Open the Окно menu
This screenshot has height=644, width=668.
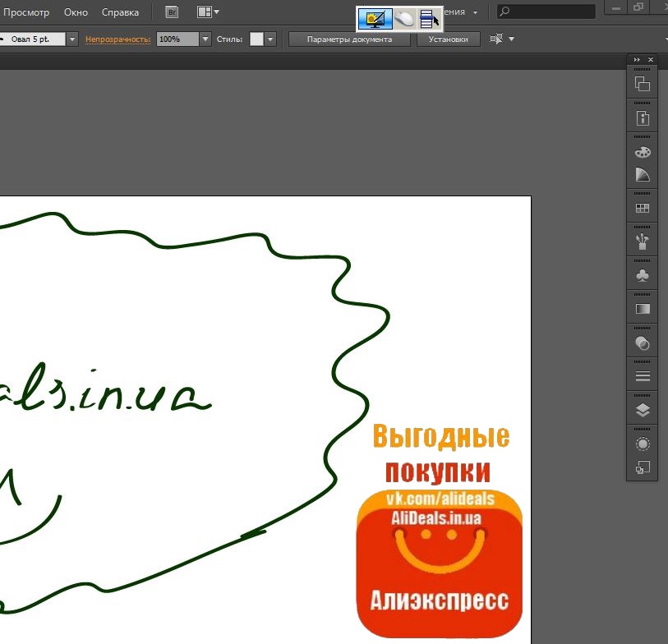tap(76, 12)
